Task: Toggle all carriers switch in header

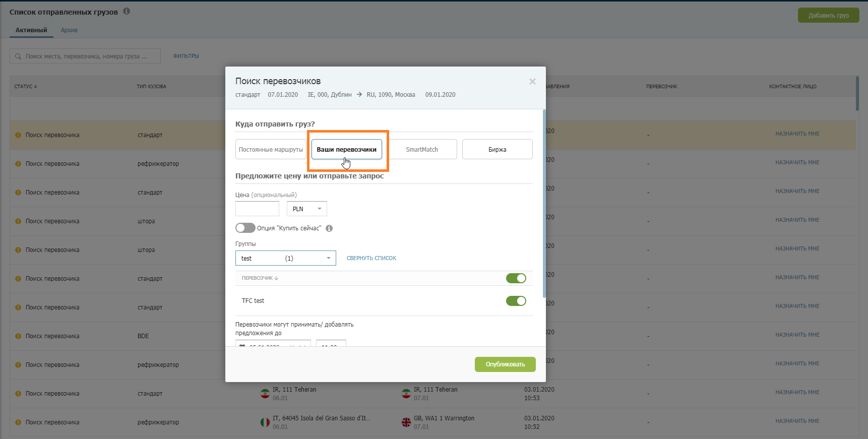Action: 516,278
